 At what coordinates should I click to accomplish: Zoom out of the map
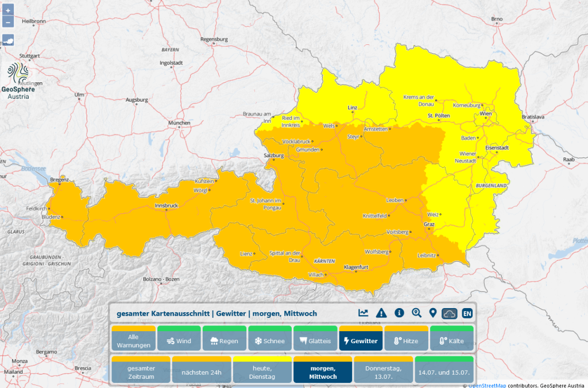[x=8, y=22]
